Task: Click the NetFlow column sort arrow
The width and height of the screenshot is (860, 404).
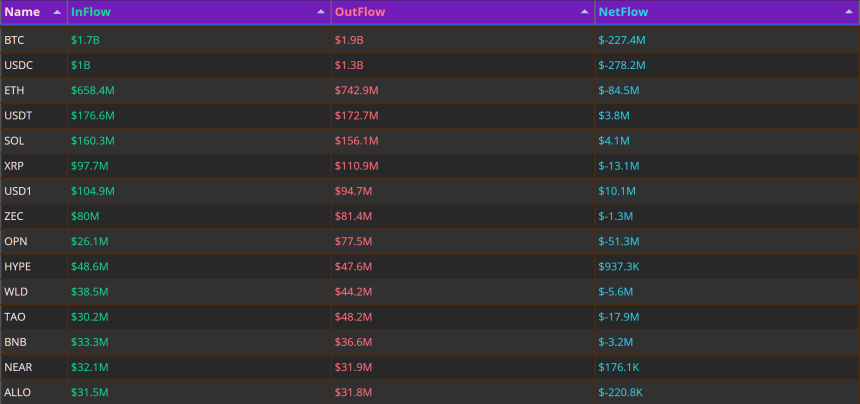Action: (848, 12)
